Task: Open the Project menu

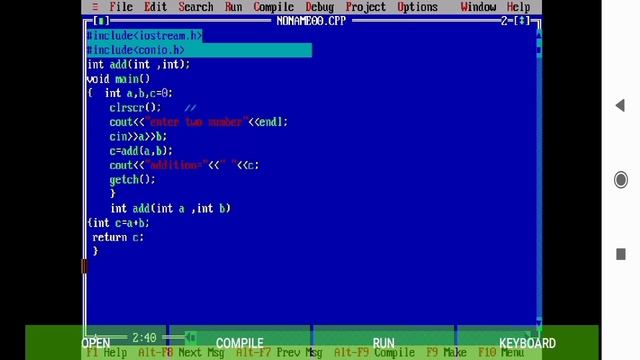Action: [x=366, y=7]
